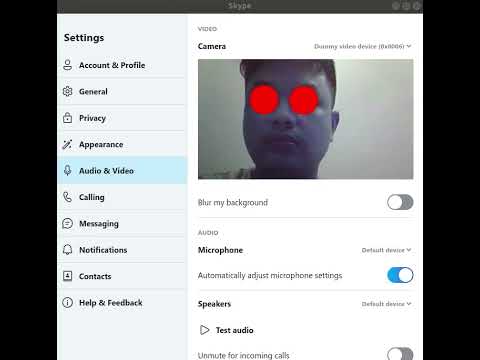Click the Help & Feedback info icon

68,303
